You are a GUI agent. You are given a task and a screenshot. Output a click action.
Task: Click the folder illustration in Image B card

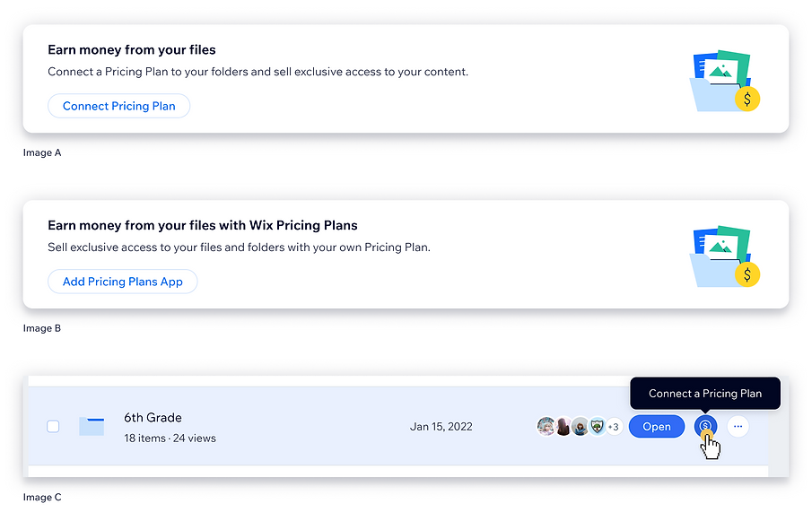724,256
